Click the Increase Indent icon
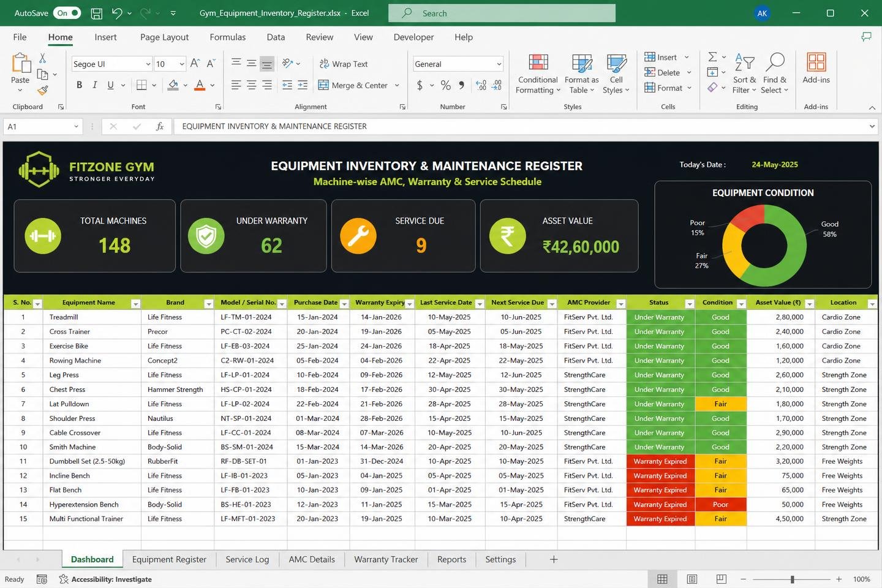This screenshot has height=588, width=882. (x=303, y=85)
